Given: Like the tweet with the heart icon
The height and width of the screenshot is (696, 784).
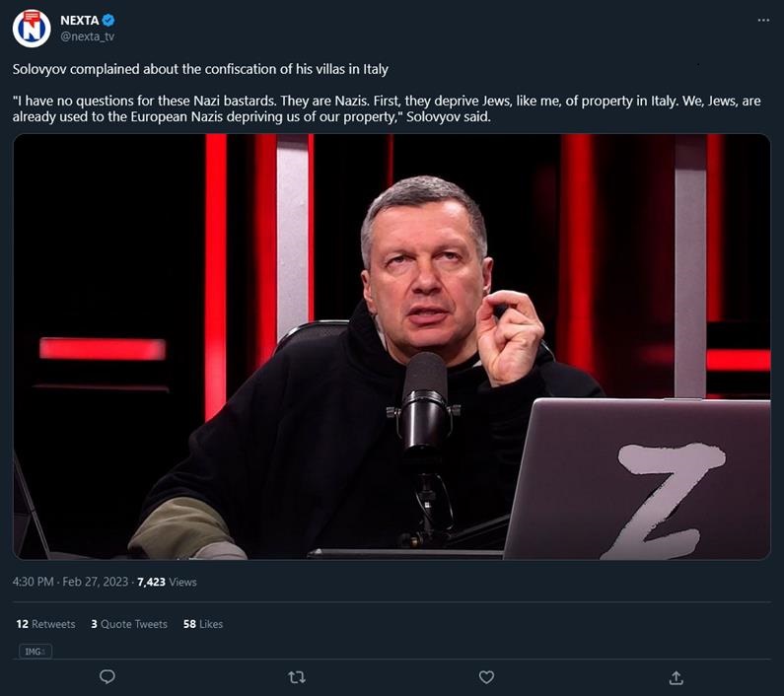Looking at the screenshot, I should (486, 677).
